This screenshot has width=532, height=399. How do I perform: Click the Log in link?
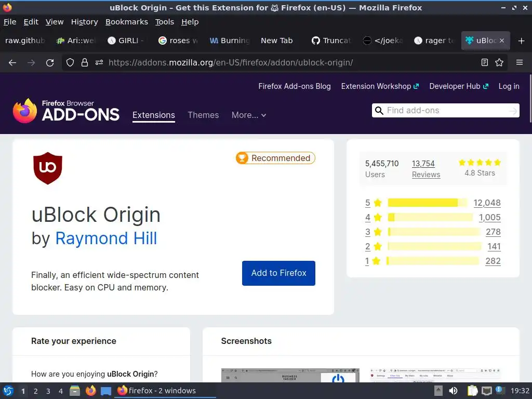pyautogui.click(x=509, y=86)
